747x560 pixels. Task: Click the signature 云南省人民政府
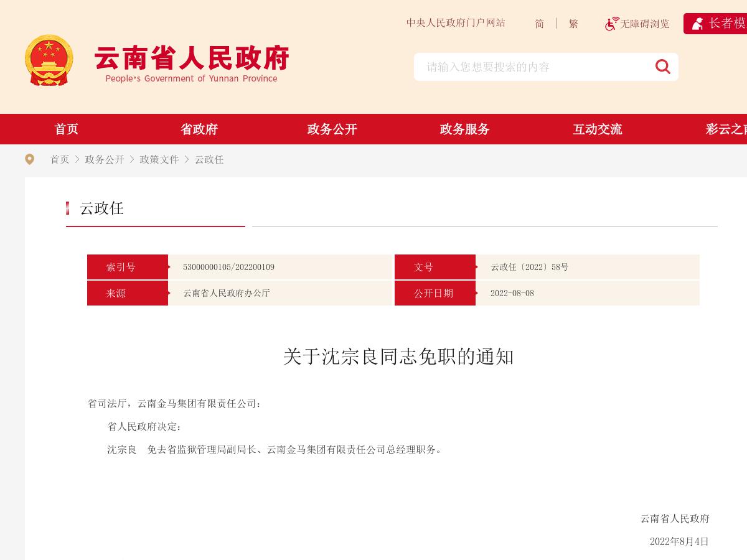pos(675,518)
